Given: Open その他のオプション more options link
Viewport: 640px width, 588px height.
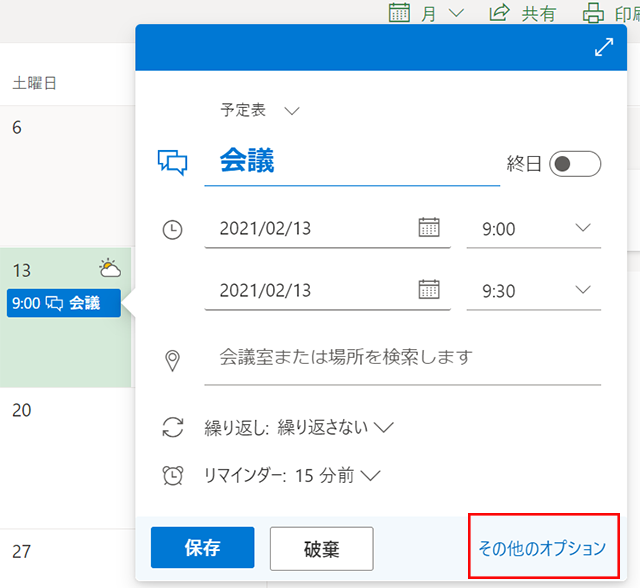Looking at the screenshot, I should 542,548.
